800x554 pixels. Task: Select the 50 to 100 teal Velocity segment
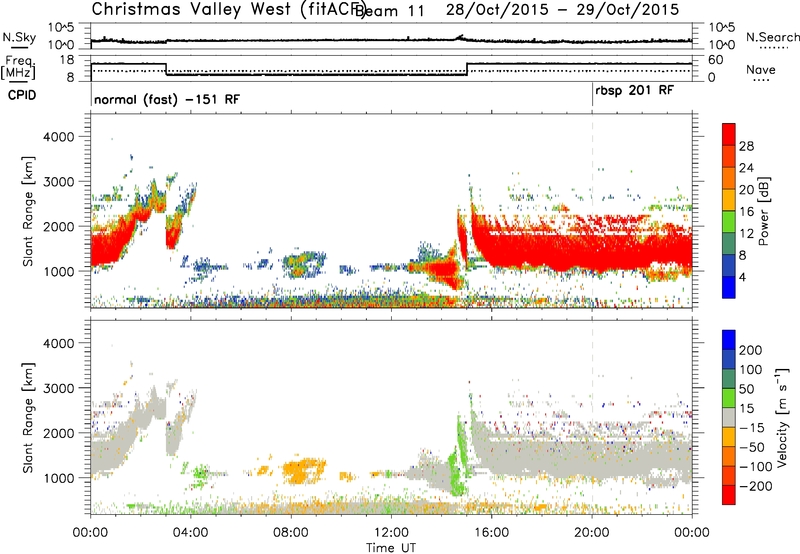tap(729, 379)
